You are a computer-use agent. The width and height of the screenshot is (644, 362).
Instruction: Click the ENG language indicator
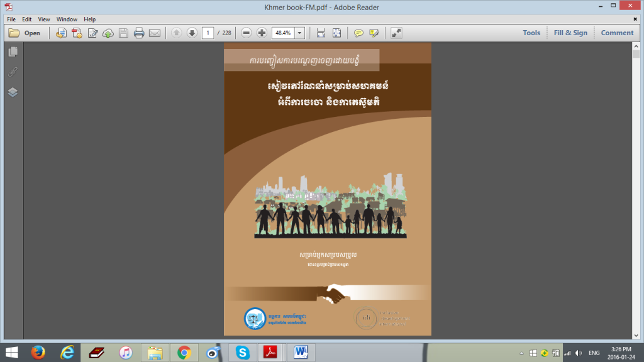pyautogui.click(x=594, y=353)
